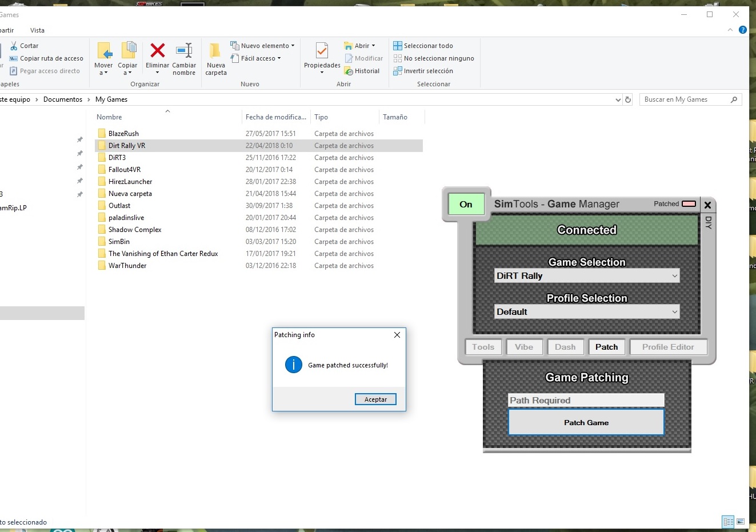The width and height of the screenshot is (756, 532).
Task: Select the SimBin folder
Action: [119, 242]
